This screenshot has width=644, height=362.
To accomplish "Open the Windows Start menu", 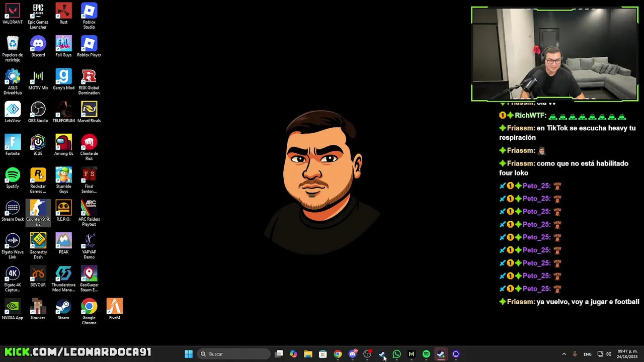I will 189,354.
